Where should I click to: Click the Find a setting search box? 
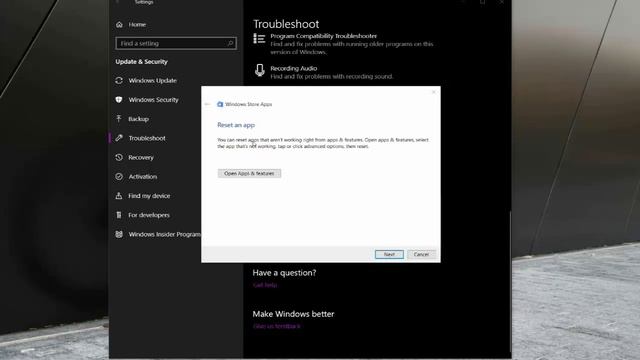[176, 43]
